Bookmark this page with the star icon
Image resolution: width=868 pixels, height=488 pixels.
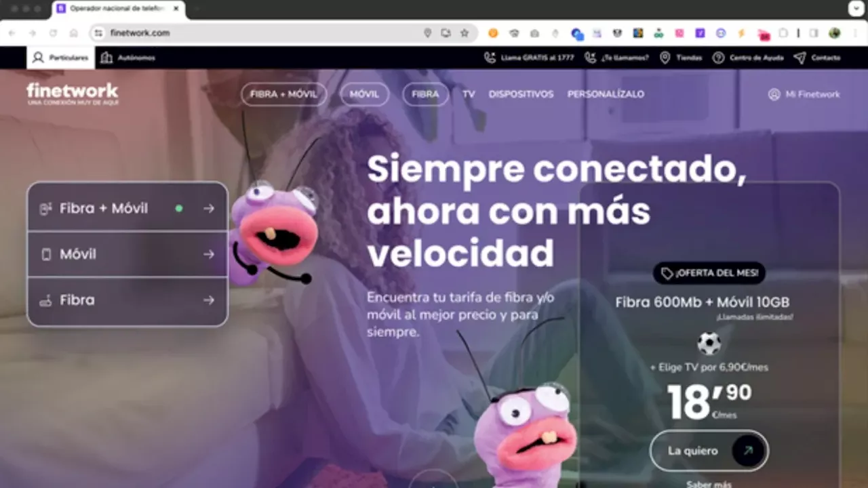tap(465, 33)
